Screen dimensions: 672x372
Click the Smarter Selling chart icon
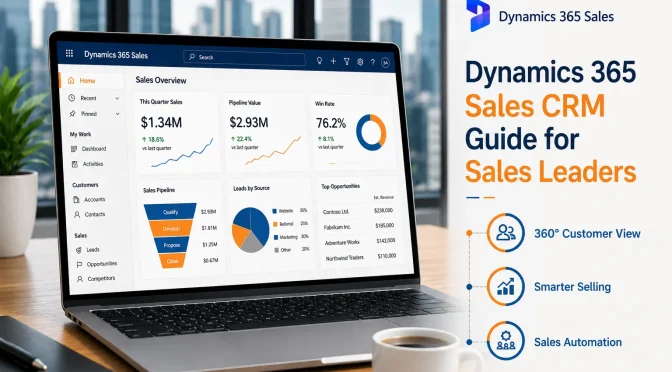(506, 286)
